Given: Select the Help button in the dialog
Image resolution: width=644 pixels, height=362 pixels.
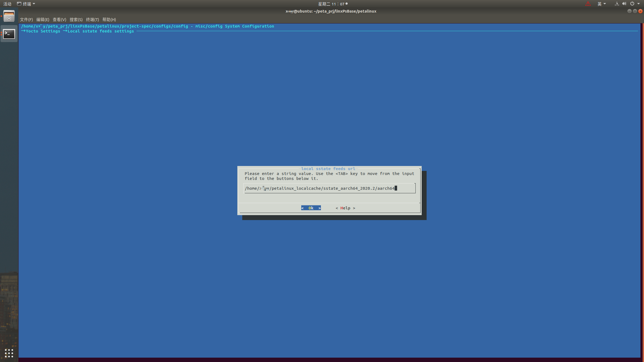Looking at the screenshot, I should [x=345, y=208].
